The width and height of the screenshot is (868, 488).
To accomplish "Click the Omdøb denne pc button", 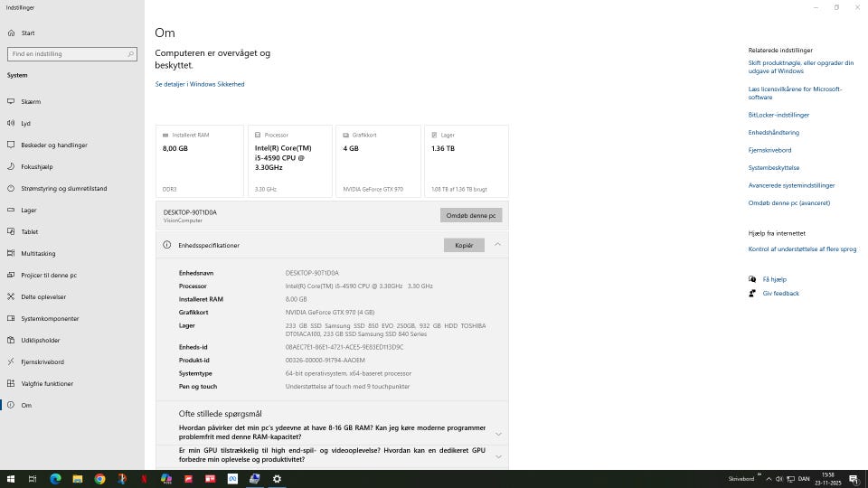I will pos(471,215).
